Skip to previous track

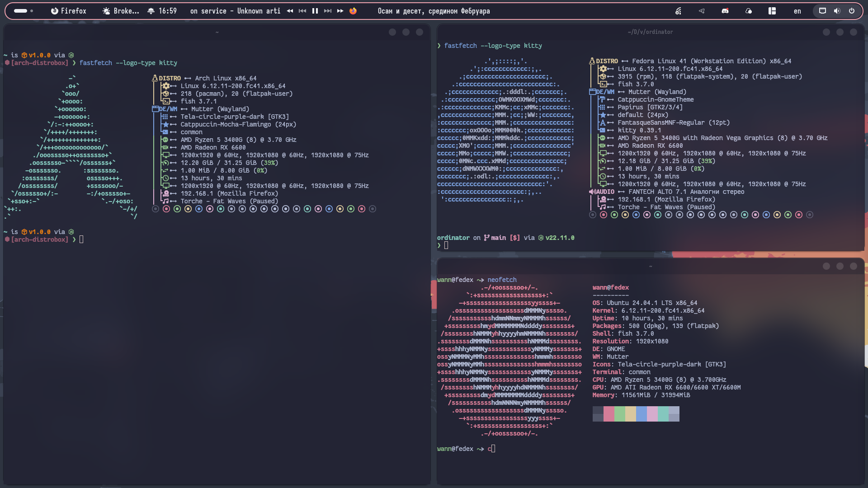pos(302,11)
